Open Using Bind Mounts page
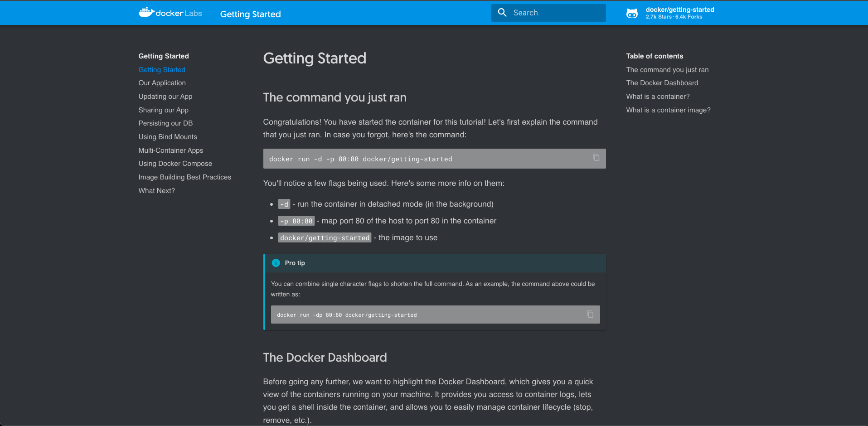 (x=168, y=137)
